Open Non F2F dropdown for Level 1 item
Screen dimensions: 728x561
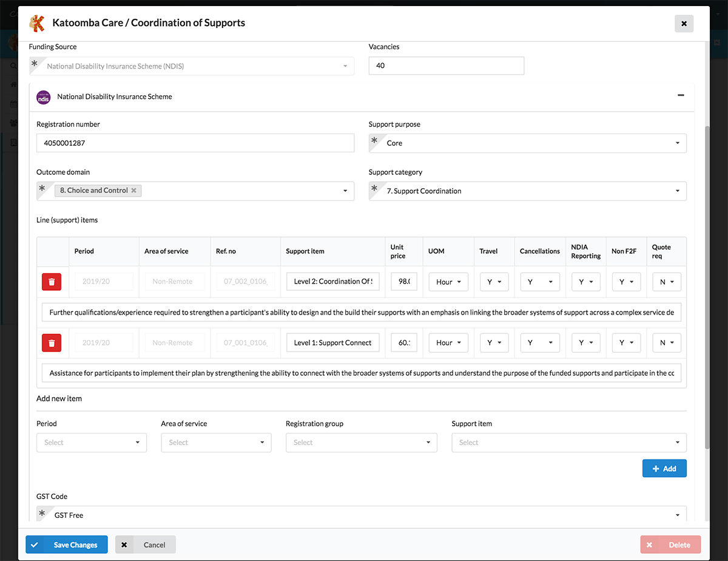626,343
